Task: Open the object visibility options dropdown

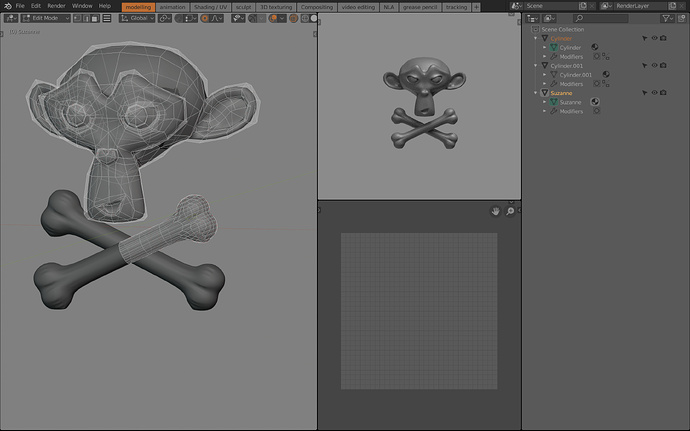Action: click(x=238, y=18)
